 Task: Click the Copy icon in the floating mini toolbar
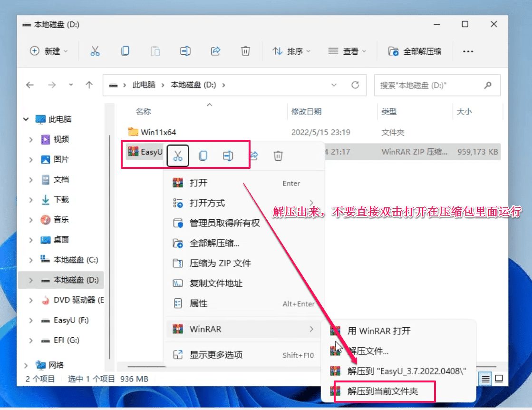pyautogui.click(x=203, y=155)
